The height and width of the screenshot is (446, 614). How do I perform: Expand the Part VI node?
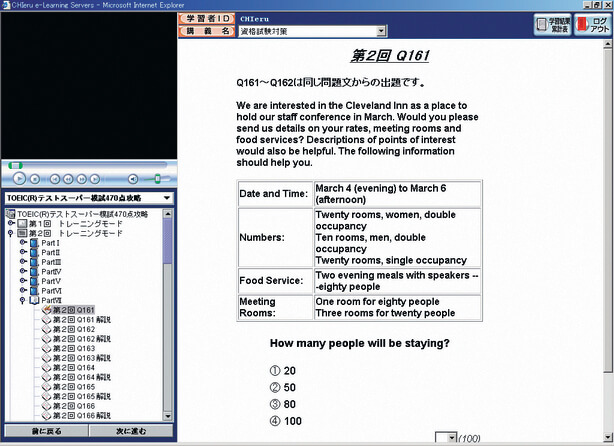pyautogui.click(x=23, y=290)
